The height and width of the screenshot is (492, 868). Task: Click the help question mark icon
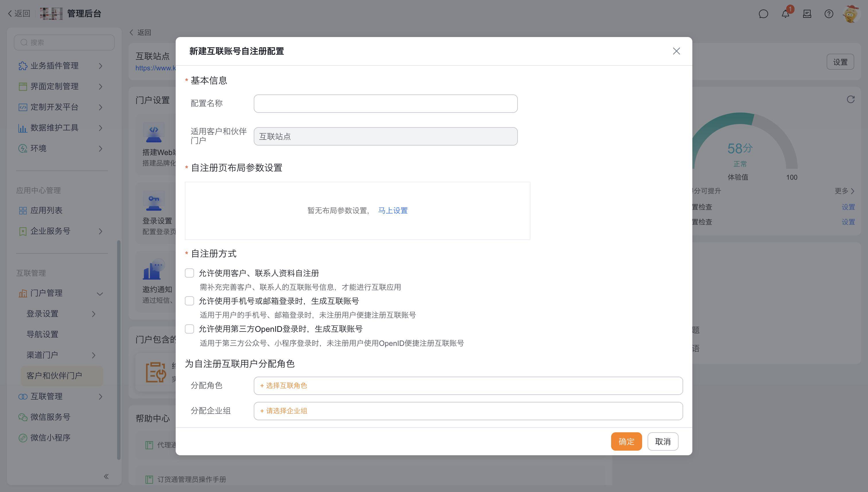click(x=828, y=14)
